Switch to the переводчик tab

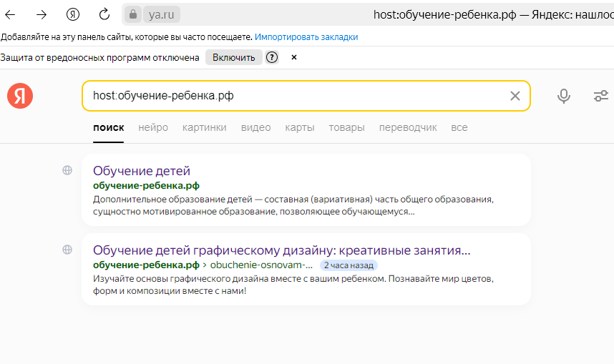tap(408, 127)
